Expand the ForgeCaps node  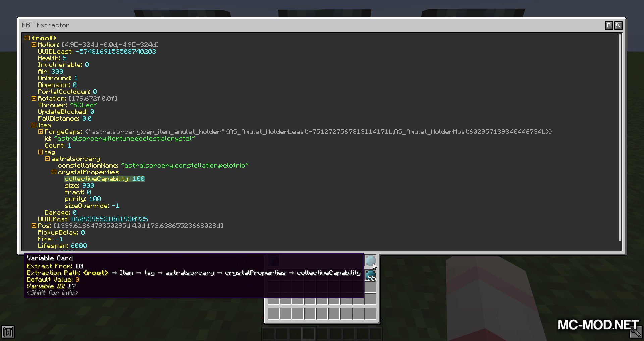pos(41,132)
